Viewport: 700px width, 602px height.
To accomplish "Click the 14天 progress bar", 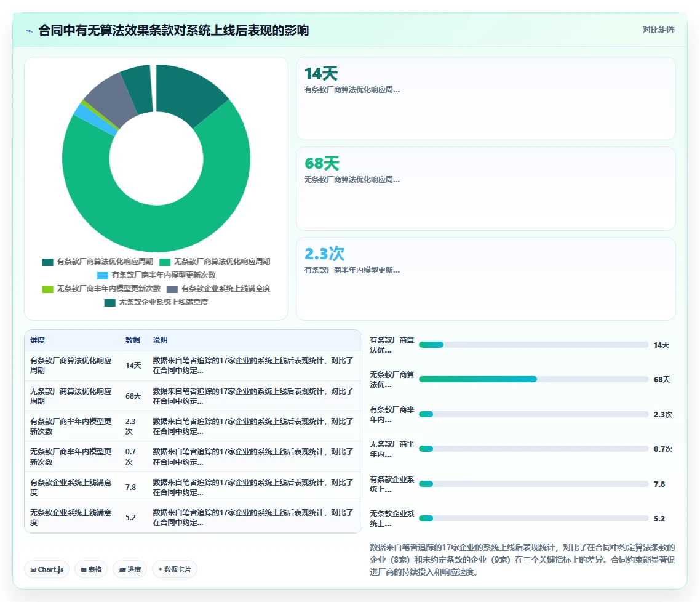I will pyautogui.click(x=533, y=345).
